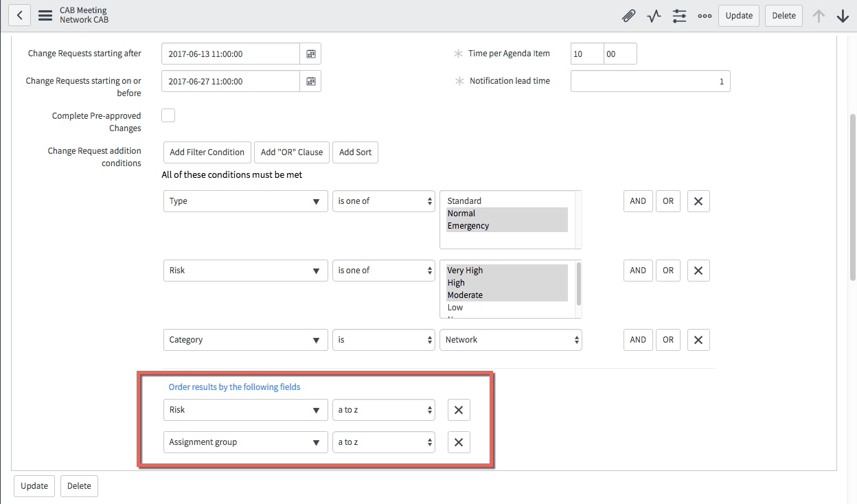857x504 pixels.
Task: Select Standard in the Type values list
Action: point(464,201)
